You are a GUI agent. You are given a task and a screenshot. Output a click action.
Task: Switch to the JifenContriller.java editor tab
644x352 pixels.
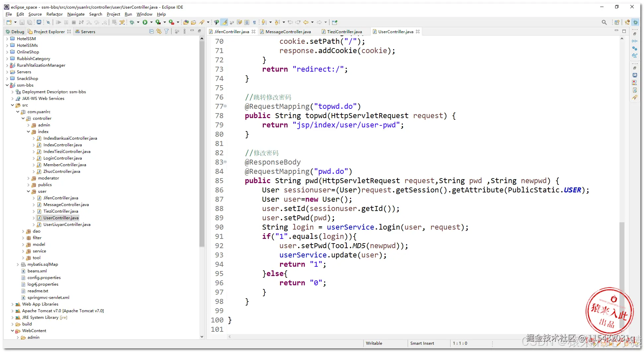pyautogui.click(x=232, y=32)
